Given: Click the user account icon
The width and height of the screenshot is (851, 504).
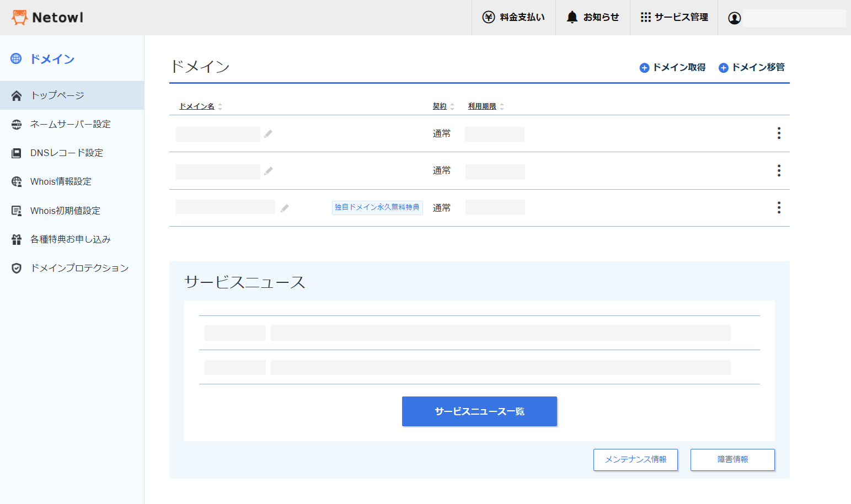Looking at the screenshot, I should [x=734, y=18].
